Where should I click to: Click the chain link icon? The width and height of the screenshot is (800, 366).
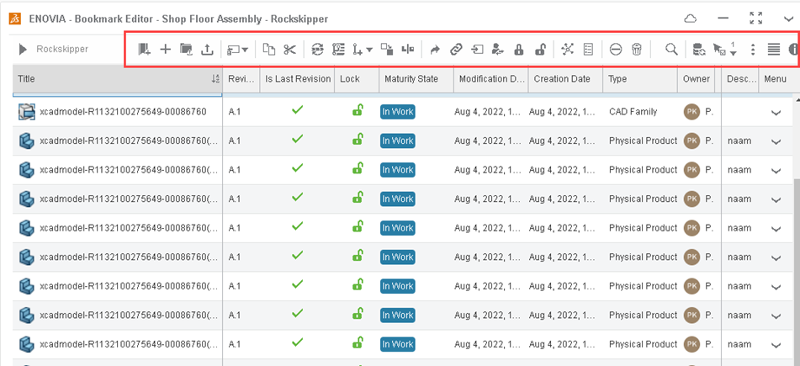click(x=456, y=50)
